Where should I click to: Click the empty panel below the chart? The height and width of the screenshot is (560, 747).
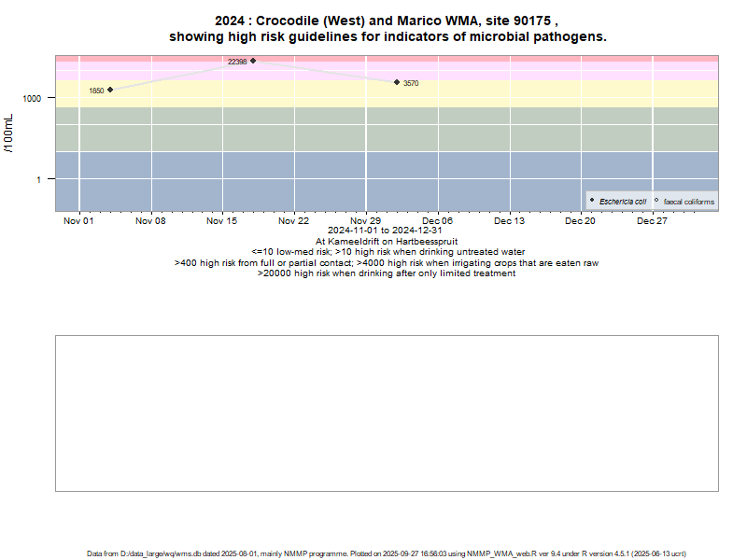pos(387,413)
